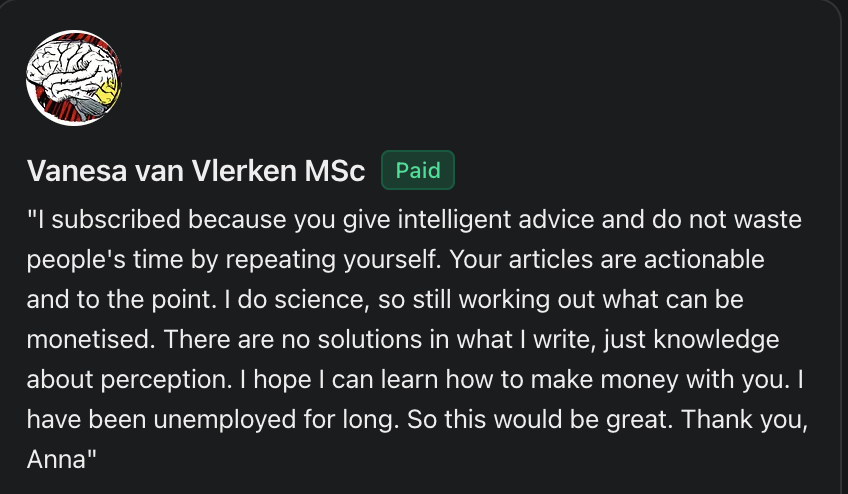Click the closing "Thank you," text
This screenshot has height=494, width=848.
[745, 421]
